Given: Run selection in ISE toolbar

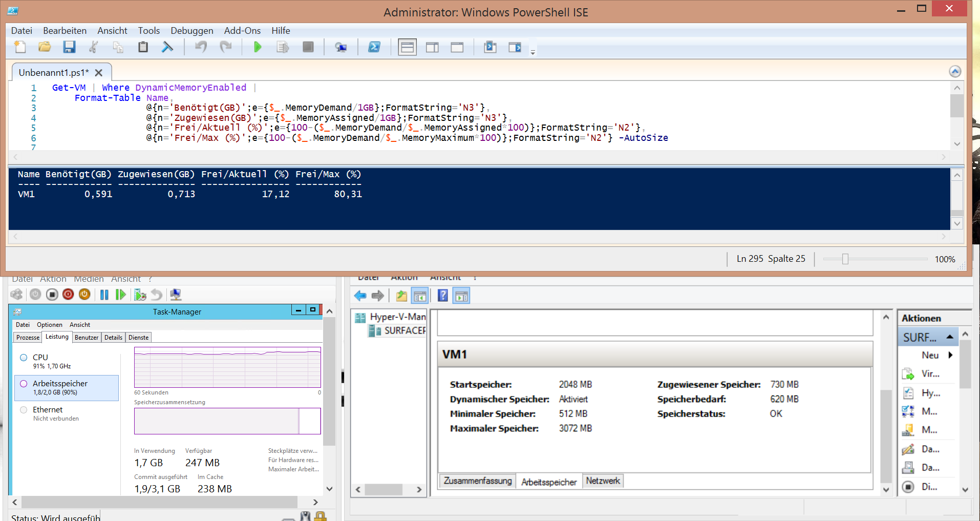Looking at the screenshot, I should pos(283,47).
